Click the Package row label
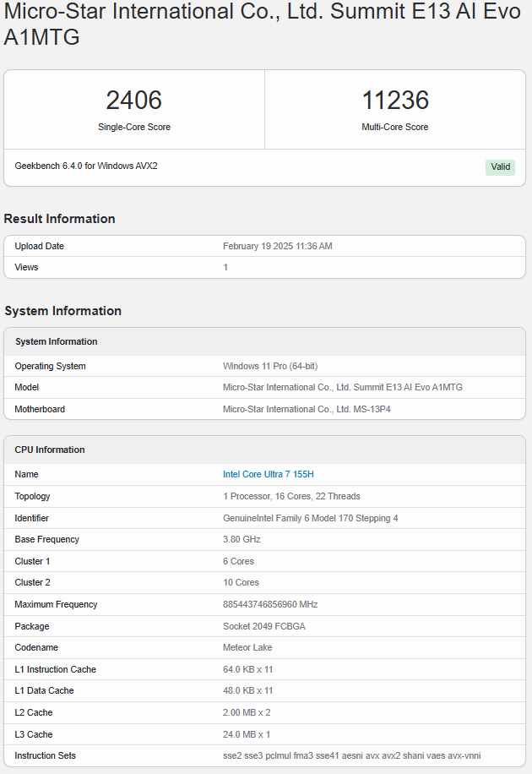Image resolution: width=532 pixels, height=774 pixels. click(x=31, y=626)
